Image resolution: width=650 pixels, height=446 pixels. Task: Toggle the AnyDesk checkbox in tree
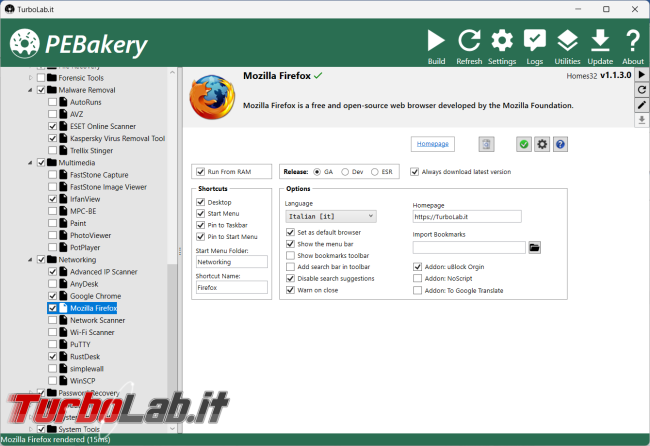coord(52,284)
